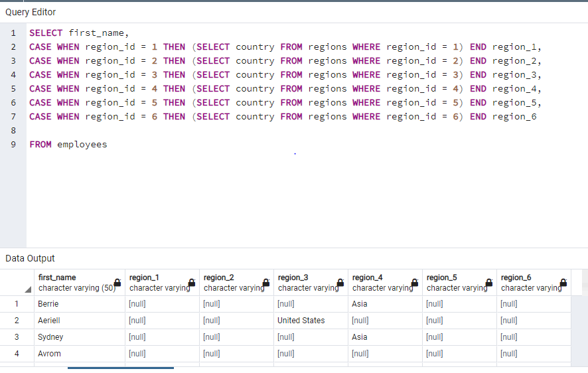
Task: Click the region_4 null cell in Aeriell's row
Action: click(385, 321)
